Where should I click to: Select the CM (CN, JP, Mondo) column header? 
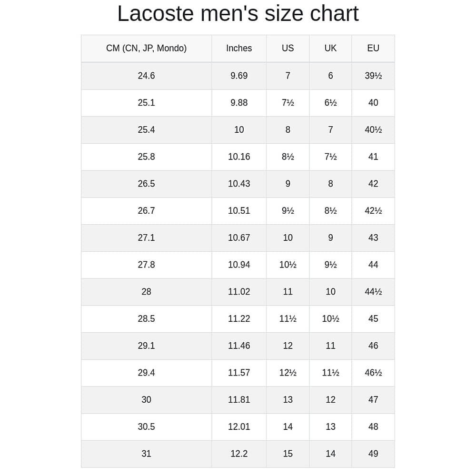coord(146,48)
